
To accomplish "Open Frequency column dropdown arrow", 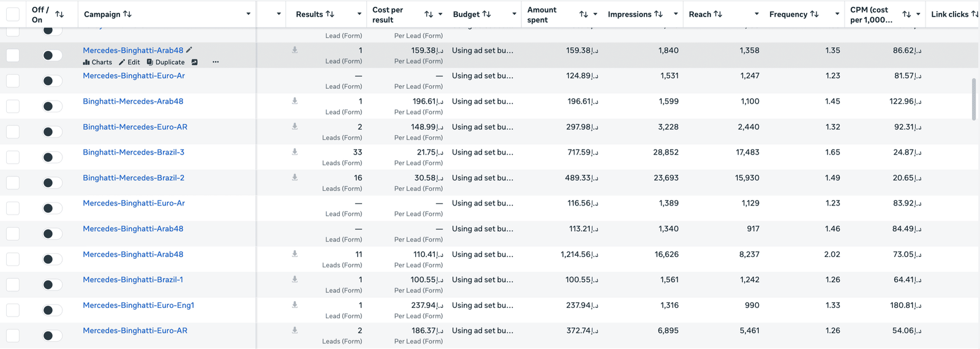I will tap(837, 14).
